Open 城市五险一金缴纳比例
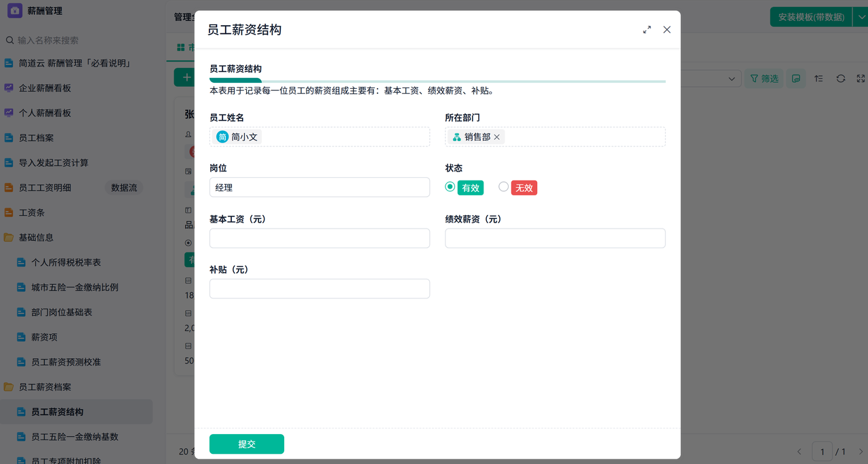868x464 pixels. click(x=75, y=287)
